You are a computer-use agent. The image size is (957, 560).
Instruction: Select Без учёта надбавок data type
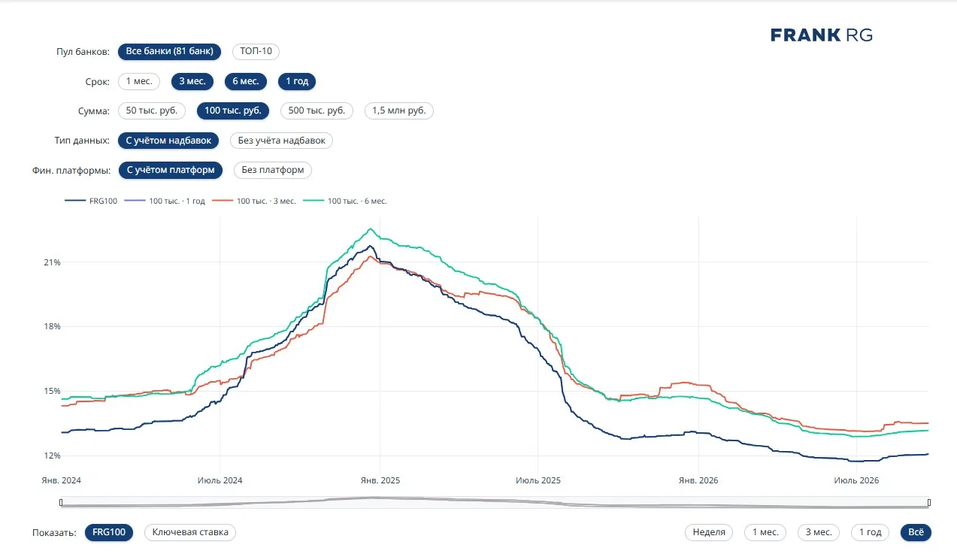coord(282,141)
